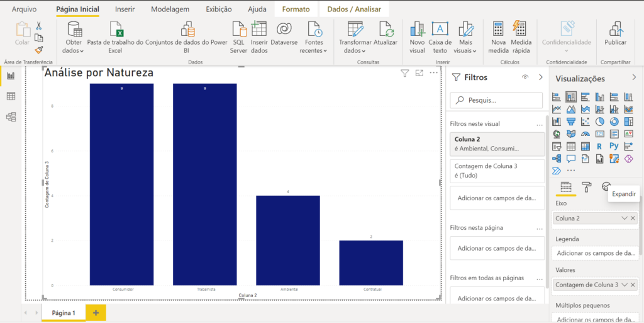Select the R script visual

(x=599, y=146)
